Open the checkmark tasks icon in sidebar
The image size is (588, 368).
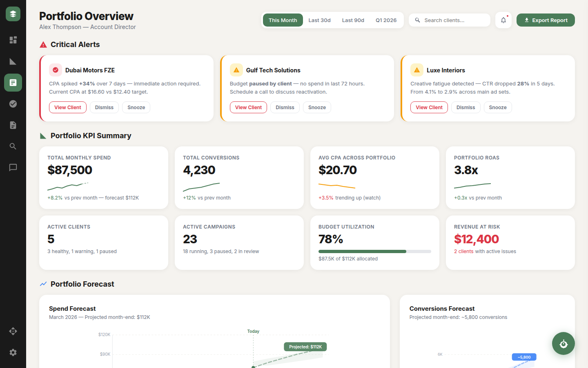click(x=13, y=104)
